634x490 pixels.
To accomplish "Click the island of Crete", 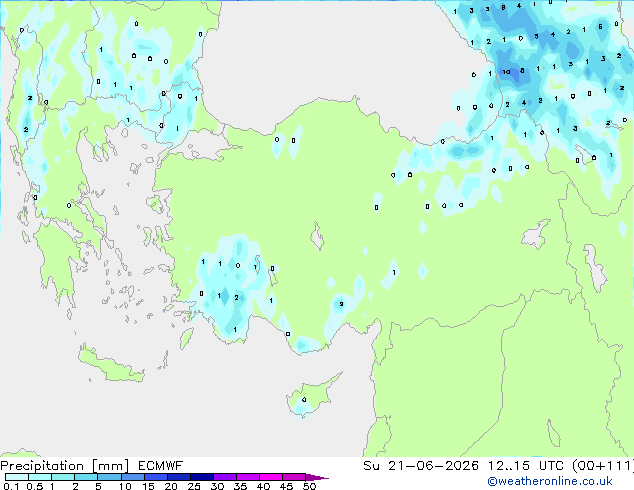I will (111, 365).
